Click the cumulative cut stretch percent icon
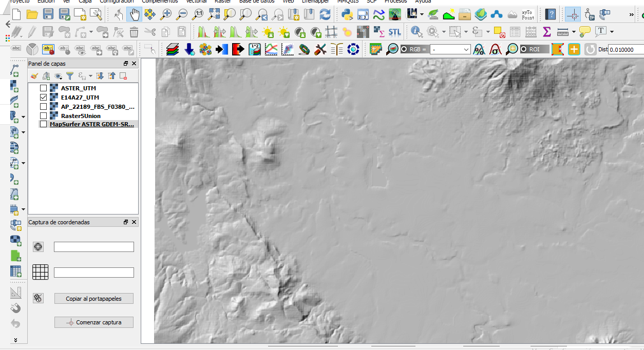Viewport: 644px width, 350px height. tap(479, 49)
